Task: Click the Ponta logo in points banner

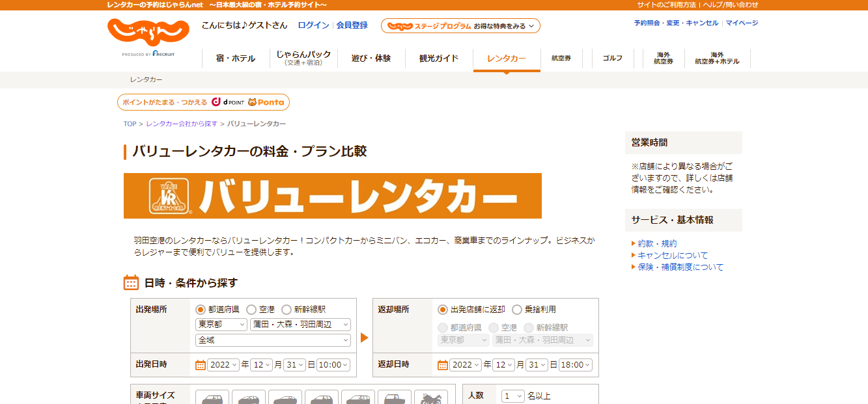Action: [266, 102]
